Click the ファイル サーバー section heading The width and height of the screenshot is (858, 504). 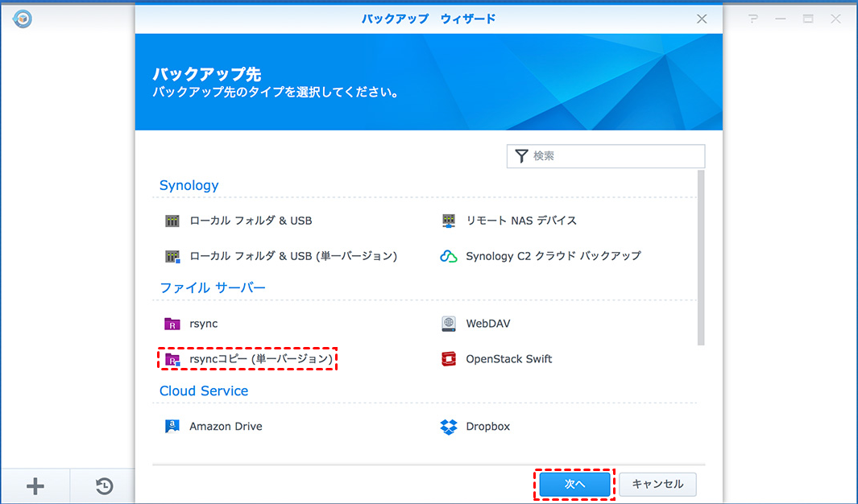[213, 288]
